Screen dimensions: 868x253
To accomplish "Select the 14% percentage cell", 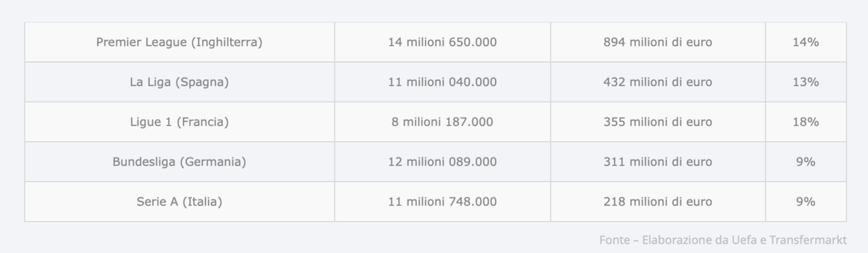I will [x=806, y=42].
